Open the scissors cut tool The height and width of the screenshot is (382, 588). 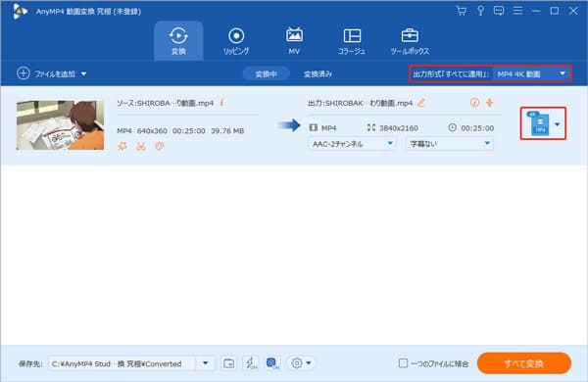click(x=141, y=146)
